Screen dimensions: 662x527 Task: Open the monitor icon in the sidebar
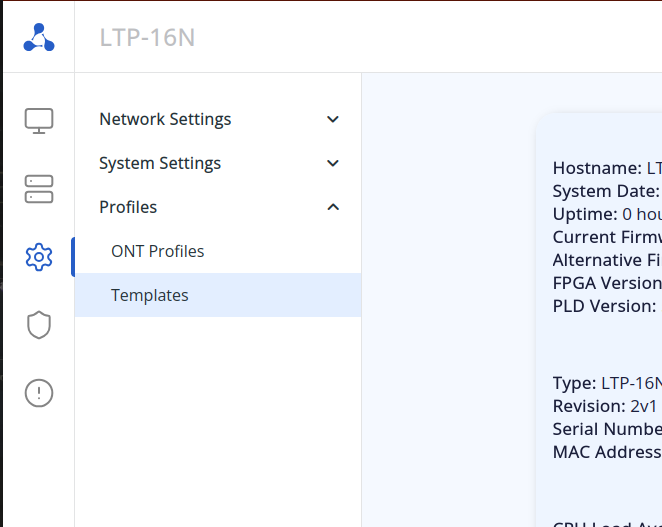coord(38,121)
